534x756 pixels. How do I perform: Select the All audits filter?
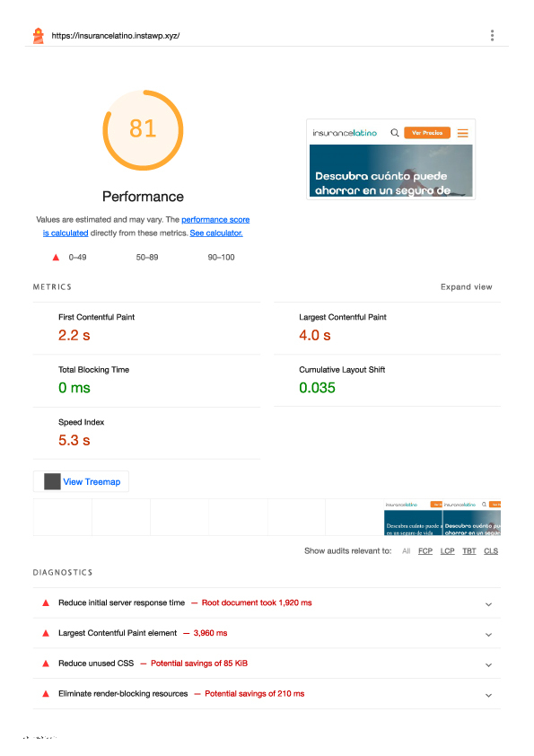[x=407, y=550]
